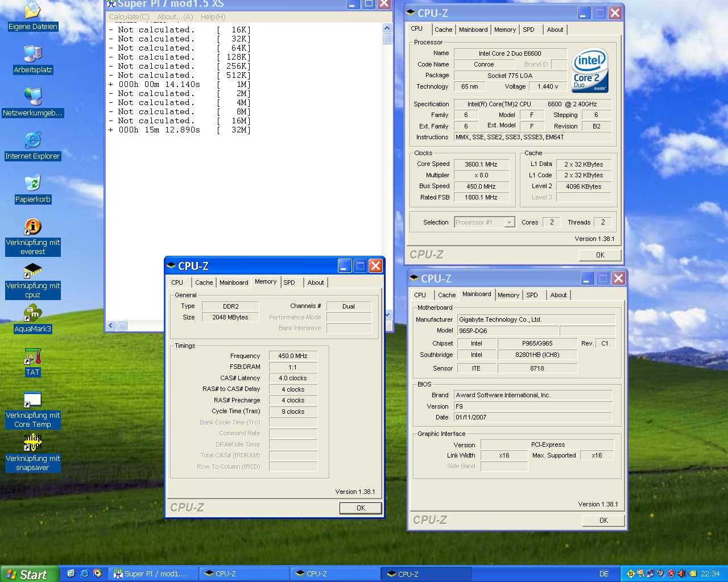Click the CAS# Latency 4.0 clocks value
728x582 pixels.
[293, 378]
